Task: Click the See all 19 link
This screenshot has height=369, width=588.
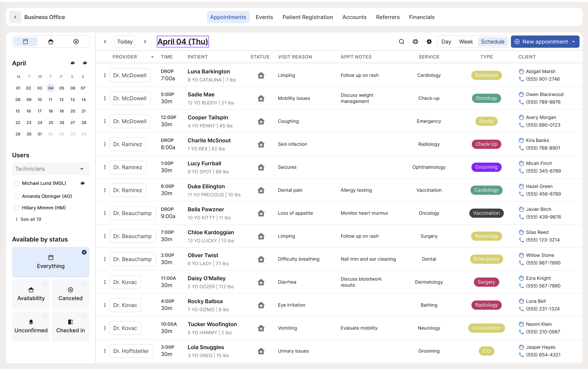Action: click(x=31, y=219)
